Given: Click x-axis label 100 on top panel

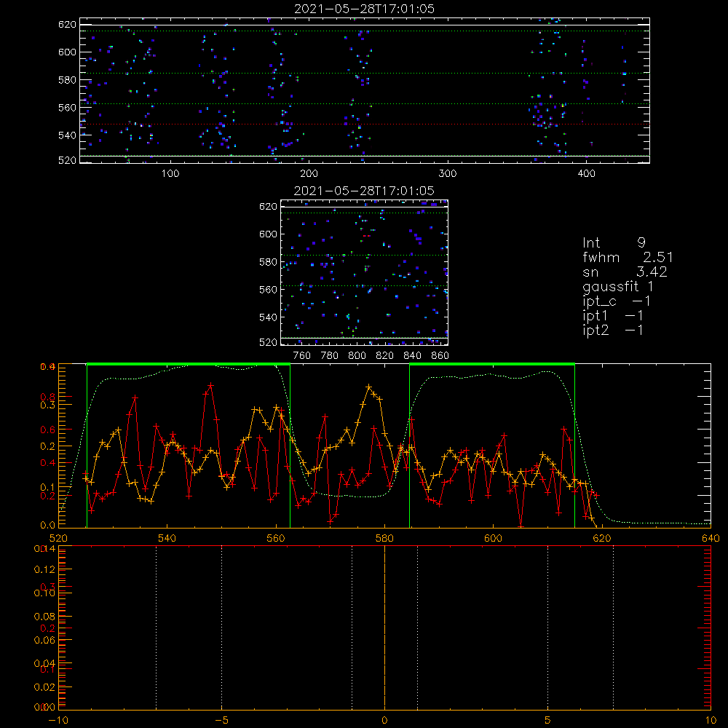Looking at the screenshot, I should (x=170, y=174).
